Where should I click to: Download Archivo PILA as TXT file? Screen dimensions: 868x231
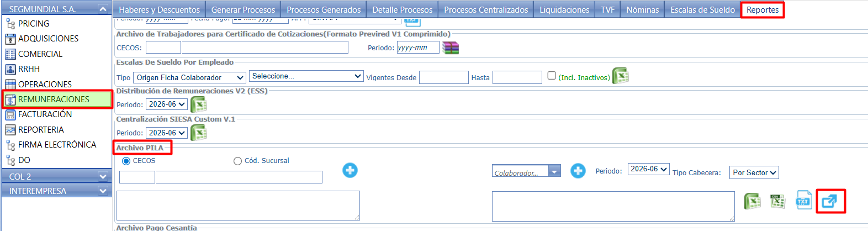point(803,201)
